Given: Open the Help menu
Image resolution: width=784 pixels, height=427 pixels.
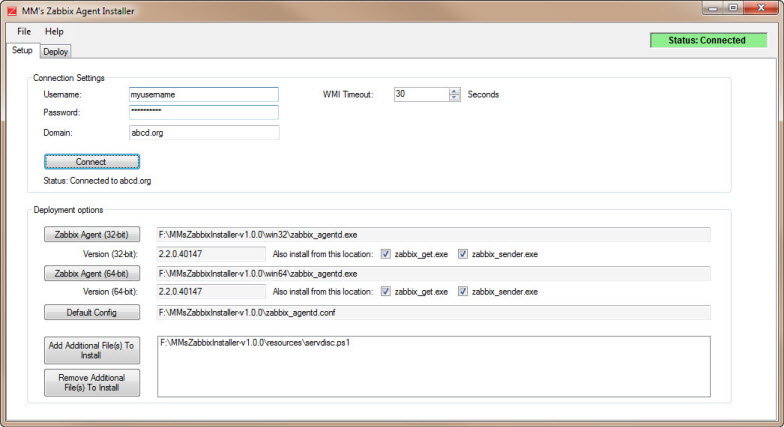Looking at the screenshot, I should click(54, 32).
